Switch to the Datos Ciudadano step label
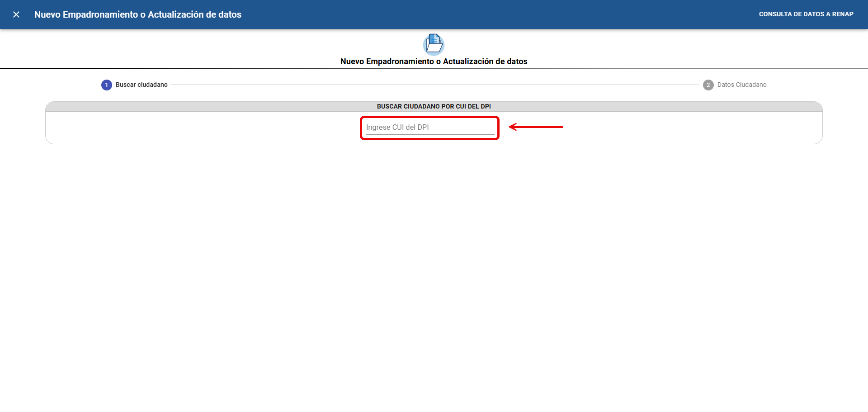Viewport: 868px width, 412px height. pyautogui.click(x=741, y=85)
